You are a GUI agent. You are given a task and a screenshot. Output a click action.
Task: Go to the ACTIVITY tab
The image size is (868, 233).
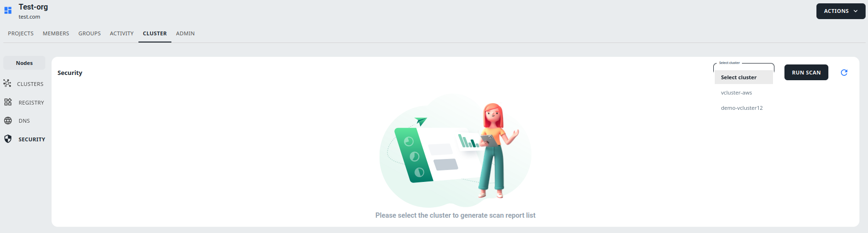122,33
